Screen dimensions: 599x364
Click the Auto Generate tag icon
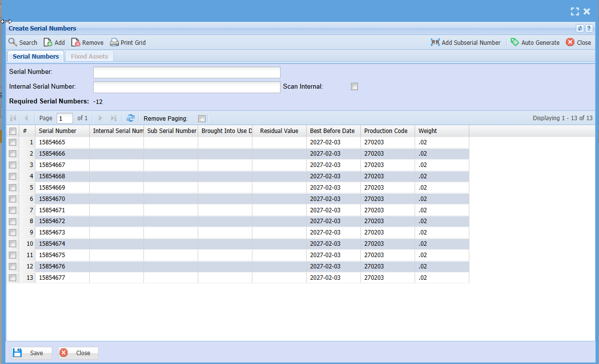[515, 42]
